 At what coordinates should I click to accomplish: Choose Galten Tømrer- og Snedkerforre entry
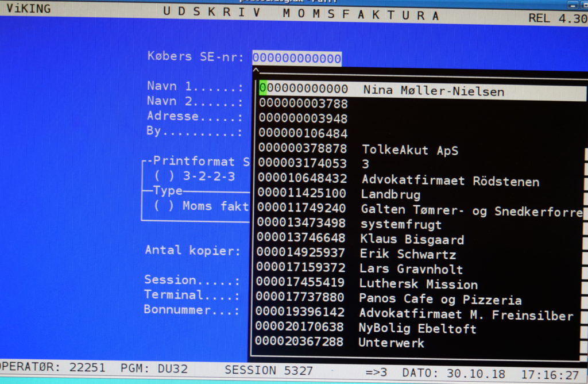[471, 210]
